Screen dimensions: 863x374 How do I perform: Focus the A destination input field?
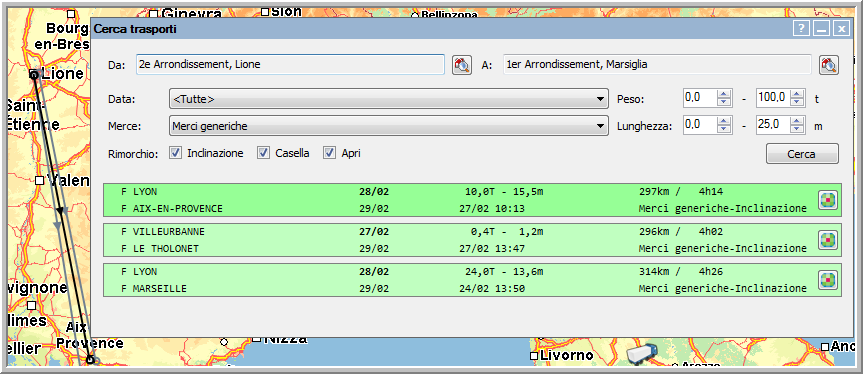click(657, 64)
